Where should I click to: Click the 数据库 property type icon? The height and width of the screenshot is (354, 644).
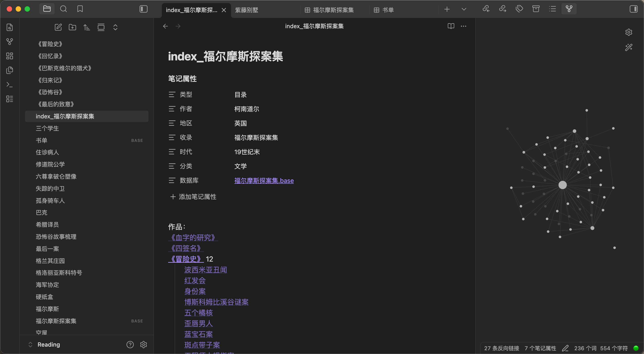coord(172,180)
